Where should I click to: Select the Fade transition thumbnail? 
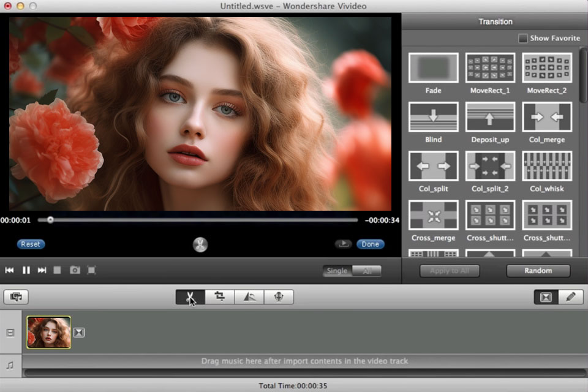pyautogui.click(x=433, y=67)
